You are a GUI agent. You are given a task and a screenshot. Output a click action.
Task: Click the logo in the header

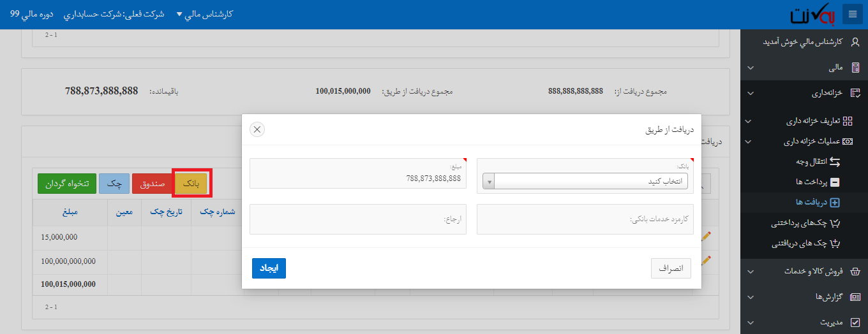813,15
